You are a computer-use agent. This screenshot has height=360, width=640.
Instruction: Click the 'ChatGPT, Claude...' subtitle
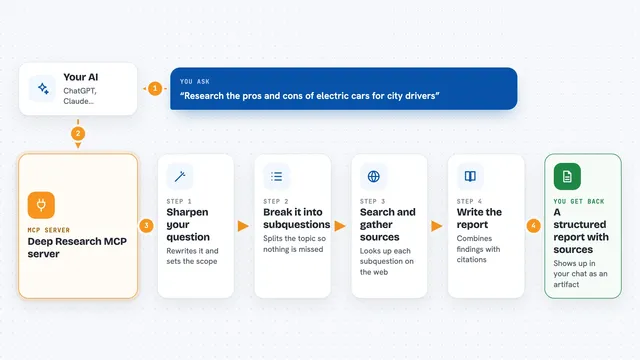pos(80,96)
